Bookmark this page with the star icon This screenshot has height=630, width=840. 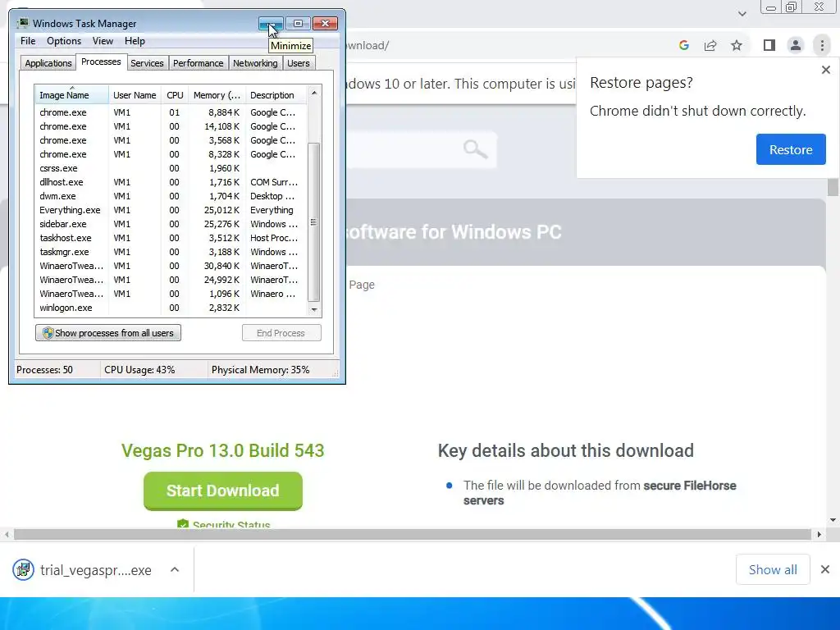[737, 46]
